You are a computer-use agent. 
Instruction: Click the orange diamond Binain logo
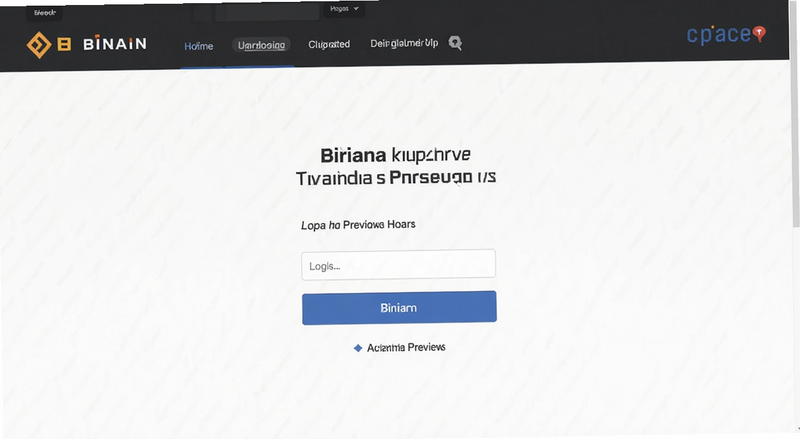[39, 45]
